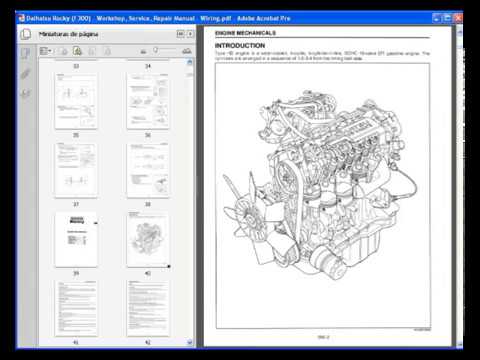Click the thumbnails panel scroll down arrow
This screenshot has width=480, height=360.
pyautogui.click(x=190, y=342)
